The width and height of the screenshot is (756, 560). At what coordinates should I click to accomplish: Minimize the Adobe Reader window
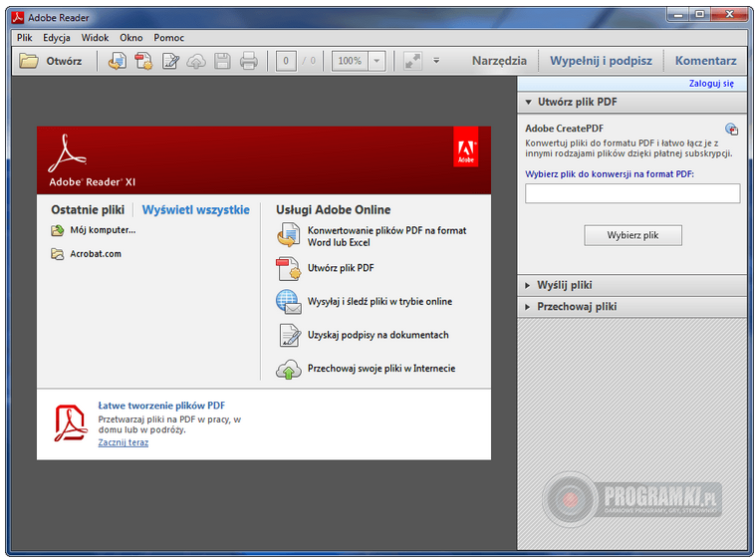(x=678, y=15)
